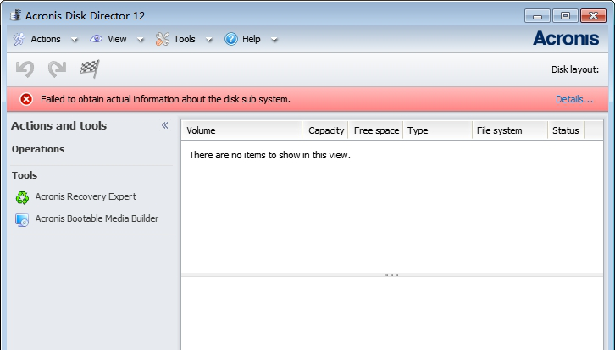Click the 'no items to show' message
Viewport: 615px width, 364px height.
(270, 155)
